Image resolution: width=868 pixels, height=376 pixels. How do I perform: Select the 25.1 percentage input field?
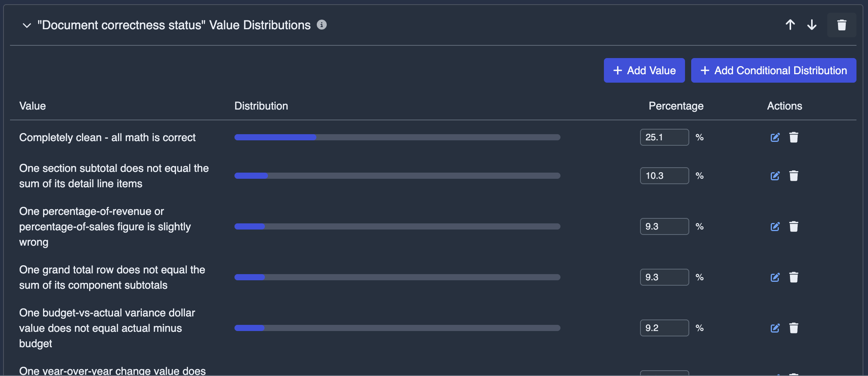(664, 137)
